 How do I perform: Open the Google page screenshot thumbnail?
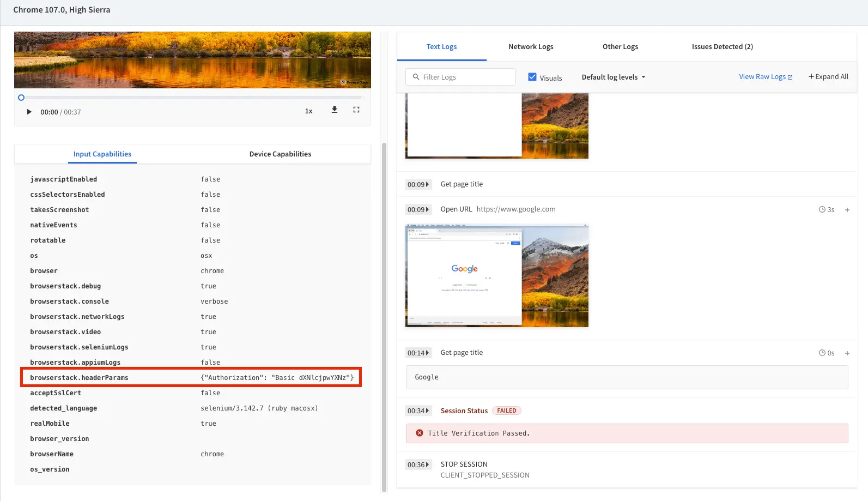point(496,275)
